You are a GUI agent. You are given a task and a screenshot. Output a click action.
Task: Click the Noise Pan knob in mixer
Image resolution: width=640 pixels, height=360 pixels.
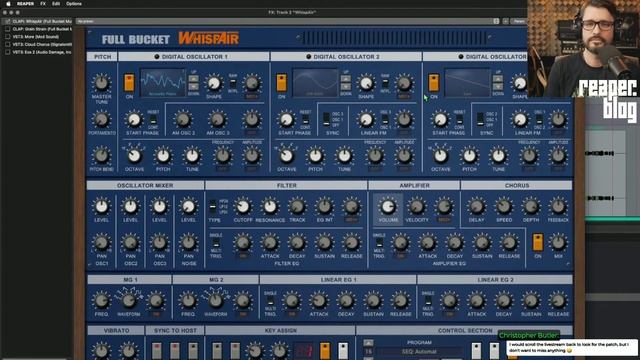pyautogui.click(x=188, y=242)
